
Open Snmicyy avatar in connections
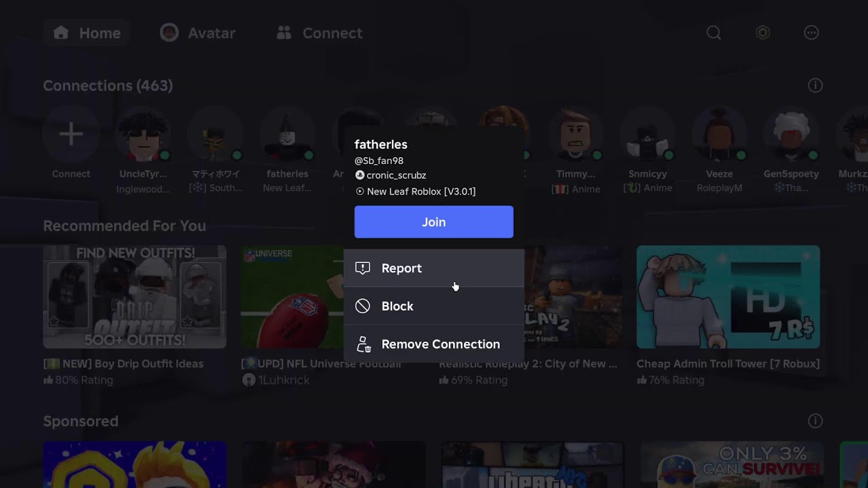[x=647, y=134]
